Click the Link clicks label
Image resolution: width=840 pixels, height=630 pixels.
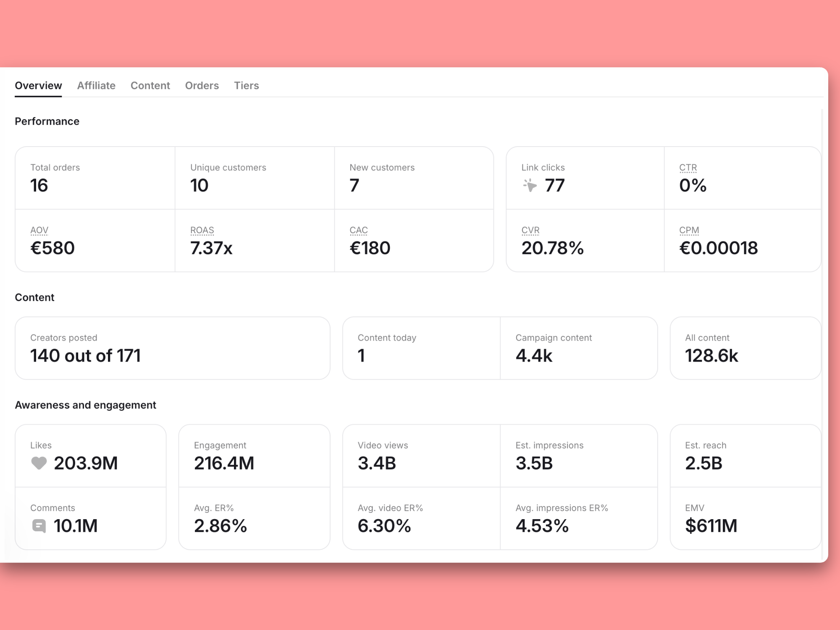(x=543, y=168)
